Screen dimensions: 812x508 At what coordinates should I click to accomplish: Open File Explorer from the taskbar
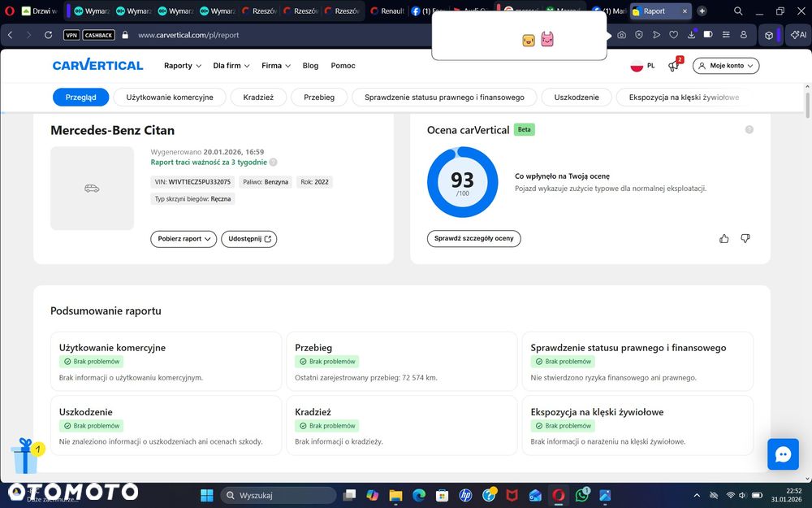(395, 496)
